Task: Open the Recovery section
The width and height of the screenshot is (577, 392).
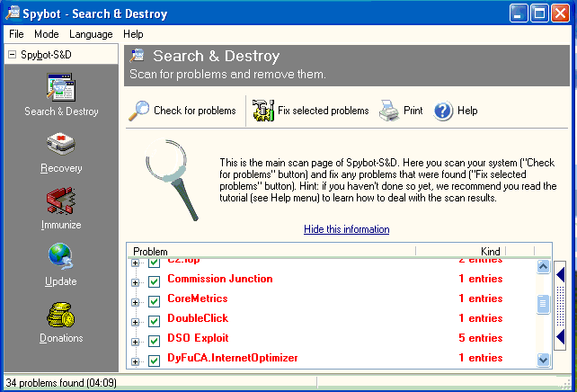Action: coord(61,147)
